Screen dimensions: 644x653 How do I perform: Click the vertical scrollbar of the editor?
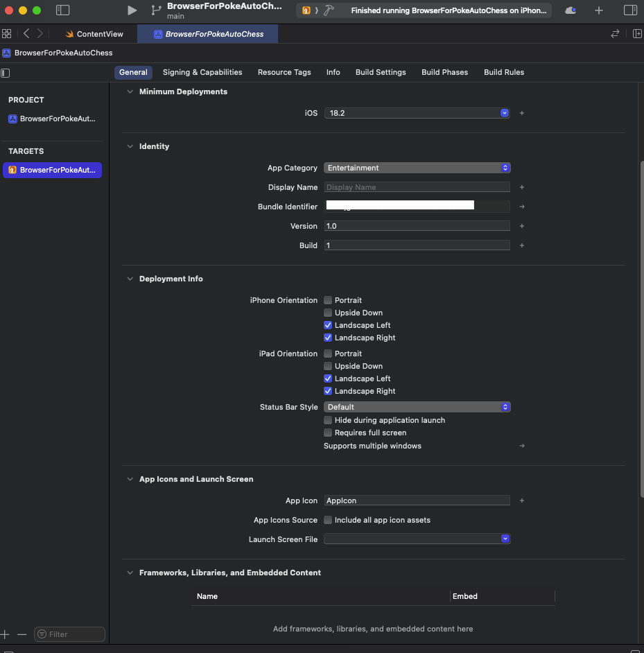click(x=641, y=329)
